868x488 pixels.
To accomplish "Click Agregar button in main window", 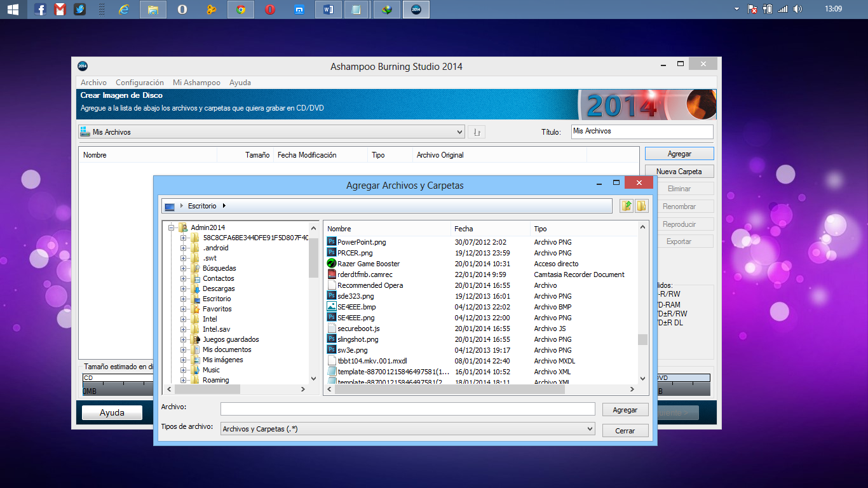I will (x=679, y=154).
